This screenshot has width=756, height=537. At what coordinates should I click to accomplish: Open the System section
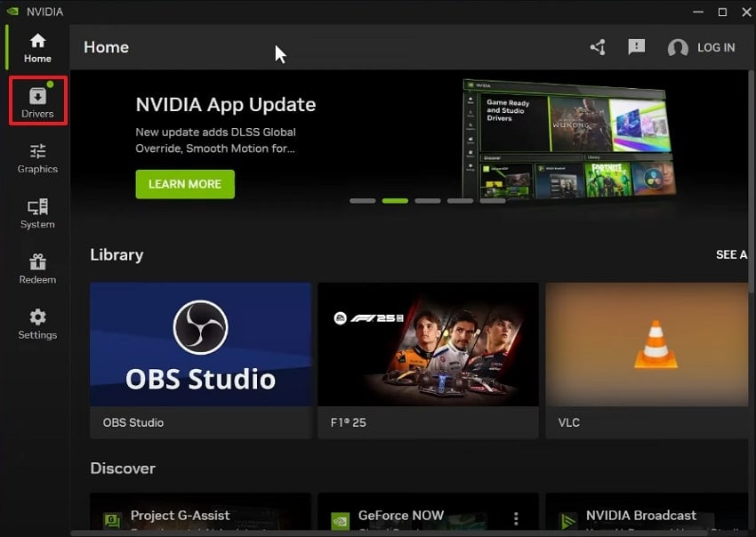37,214
